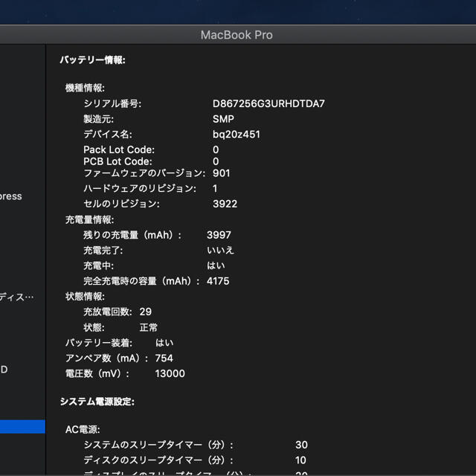Select the 0 value of Pack Lot Code
The image size is (476, 476).
[x=216, y=149]
